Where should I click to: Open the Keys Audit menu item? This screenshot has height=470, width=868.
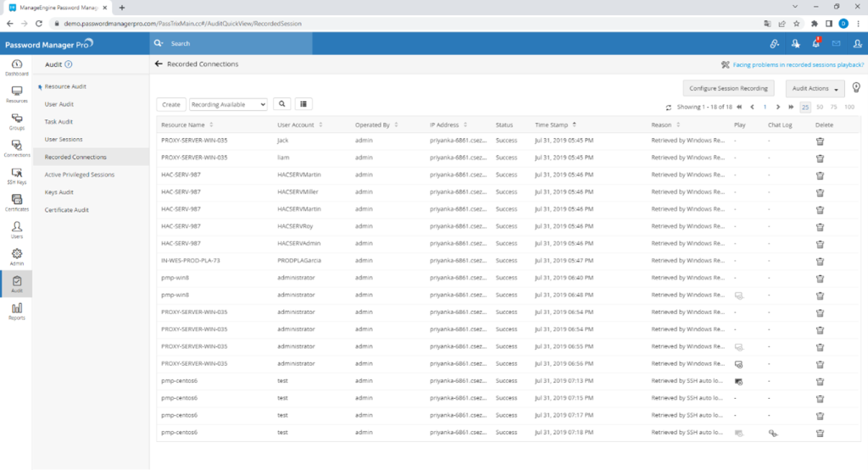click(60, 192)
